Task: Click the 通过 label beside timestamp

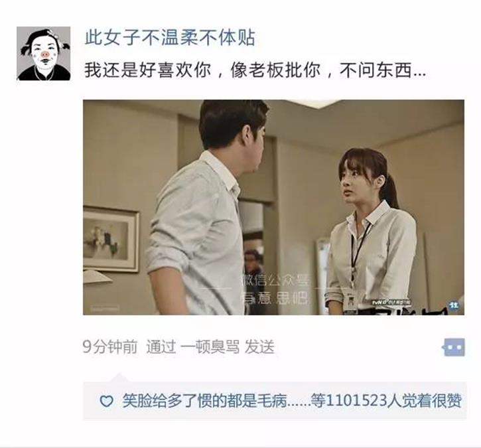Action: 161,347
